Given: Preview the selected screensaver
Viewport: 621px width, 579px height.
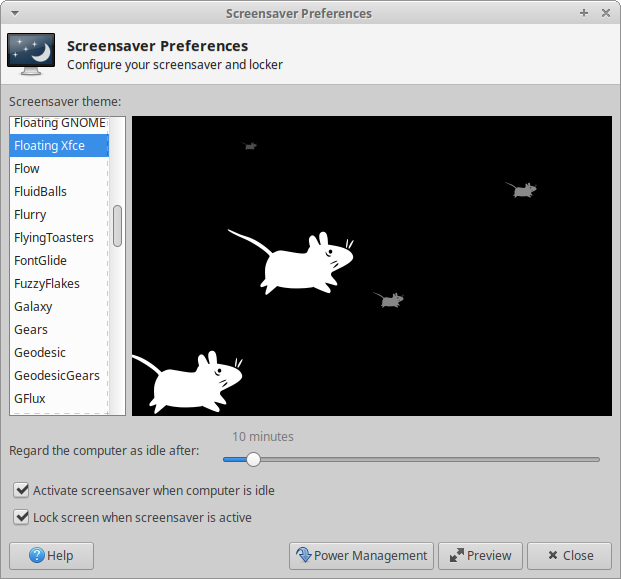Looking at the screenshot, I should (x=480, y=556).
